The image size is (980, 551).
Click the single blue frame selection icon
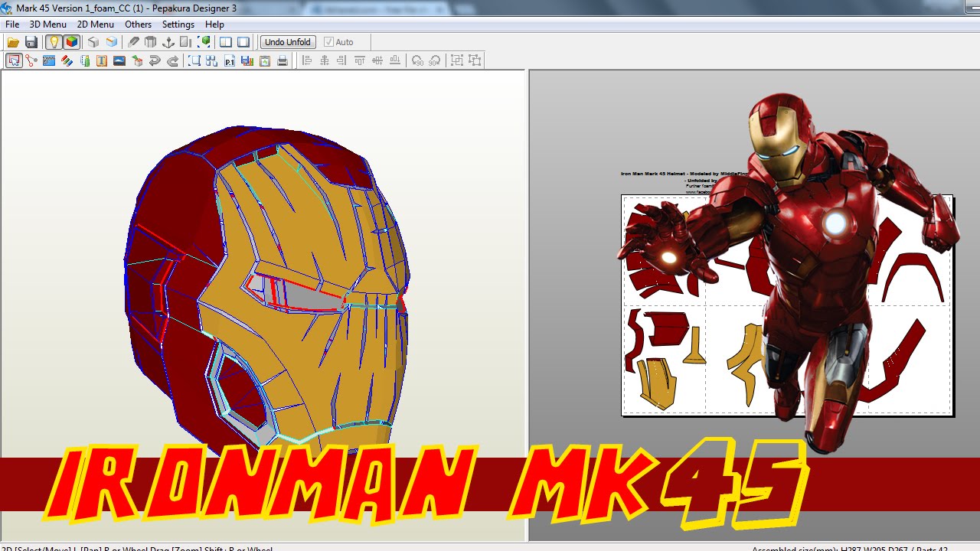194,60
